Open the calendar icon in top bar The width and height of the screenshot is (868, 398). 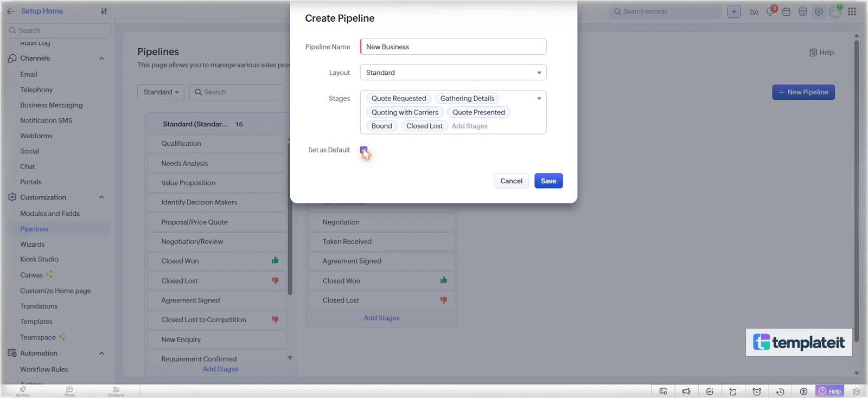786,11
